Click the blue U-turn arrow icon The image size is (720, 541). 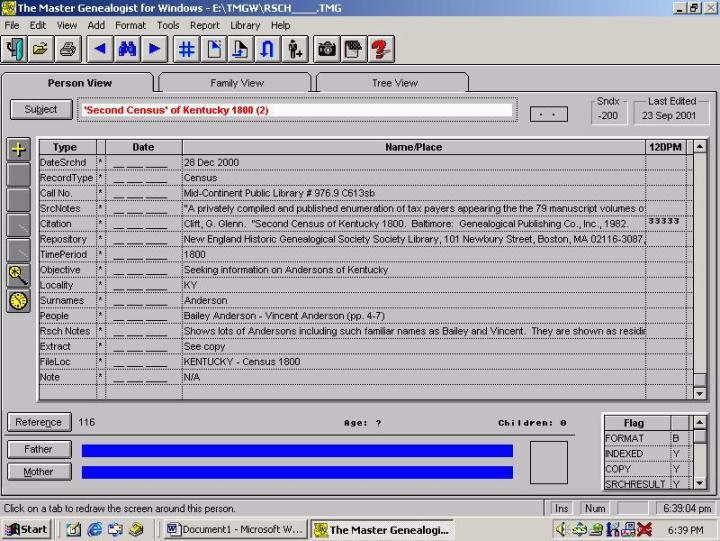click(268, 49)
